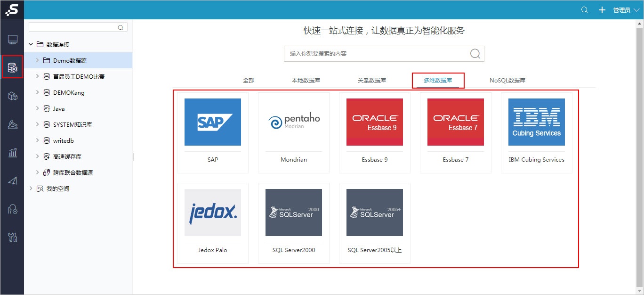Expand the 高速缓存库 node arrow
644x295 pixels.
(x=38, y=156)
